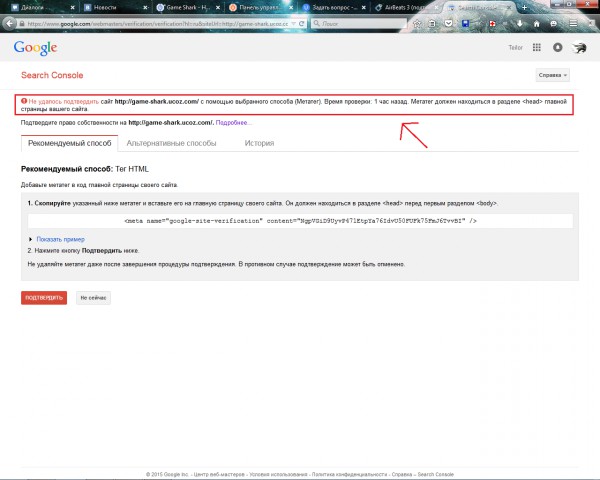Bookmark this page with the star icon

(417, 24)
